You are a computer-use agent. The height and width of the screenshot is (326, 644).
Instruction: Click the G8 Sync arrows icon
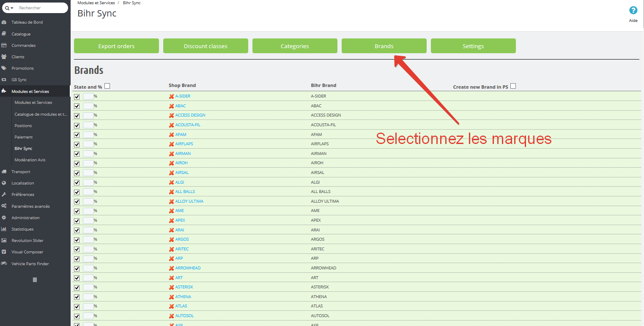(4, 79)
